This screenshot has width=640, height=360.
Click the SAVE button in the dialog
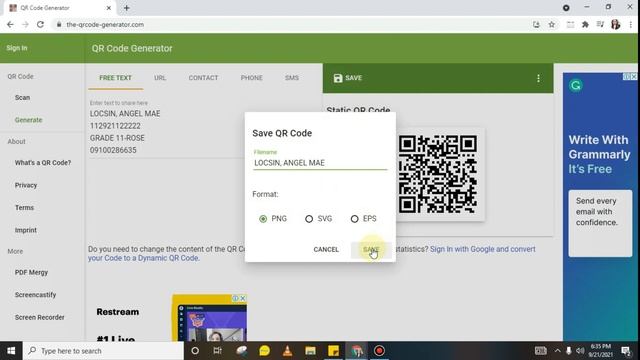click(x=371, y=249)
